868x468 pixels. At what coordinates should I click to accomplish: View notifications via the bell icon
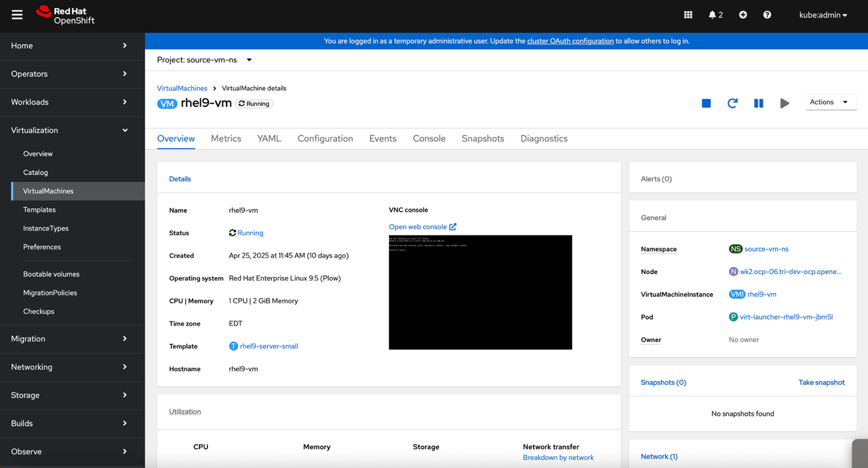point(716,14)
